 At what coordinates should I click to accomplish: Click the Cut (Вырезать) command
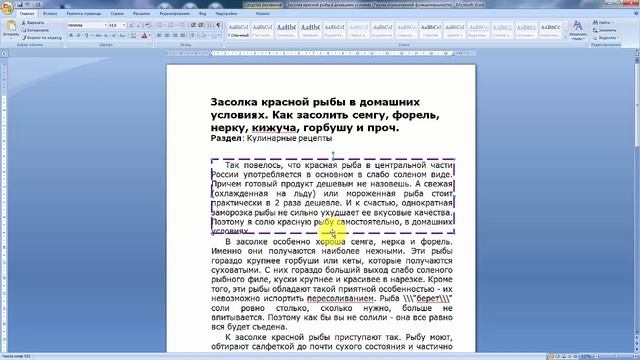click(33, 23)
